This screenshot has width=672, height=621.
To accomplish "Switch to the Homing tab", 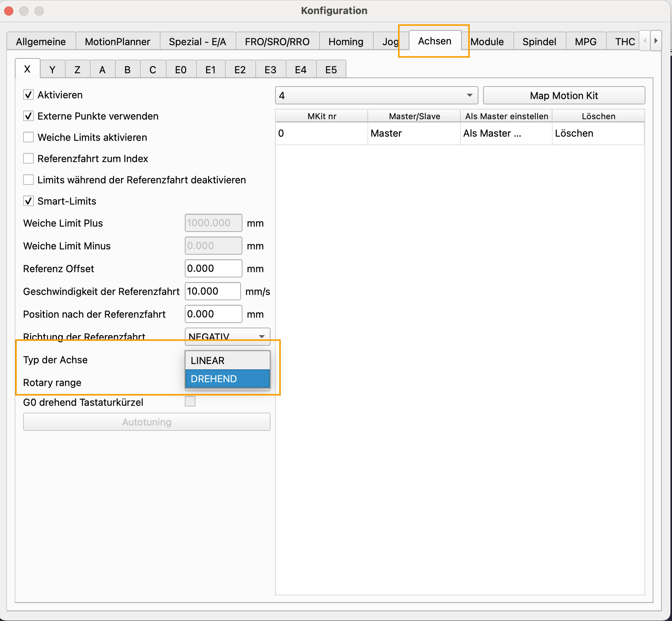I will click(346, 42).
